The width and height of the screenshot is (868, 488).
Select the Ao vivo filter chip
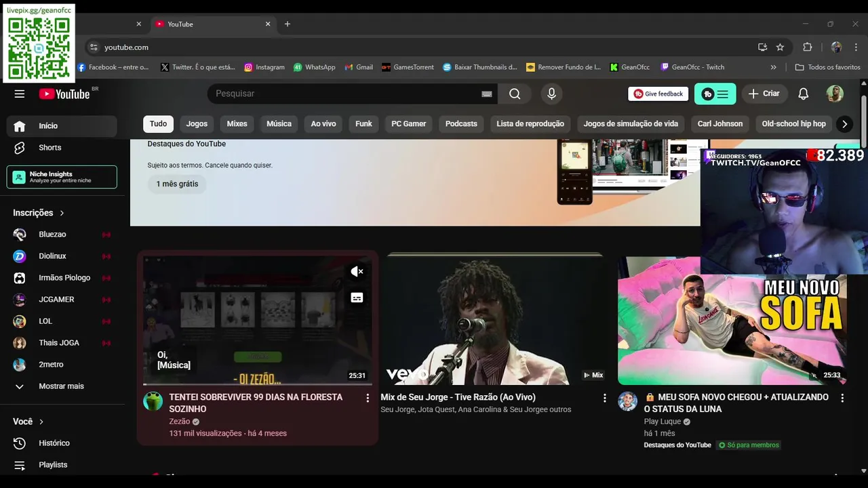pyautogui.click(x=323, y=124)
